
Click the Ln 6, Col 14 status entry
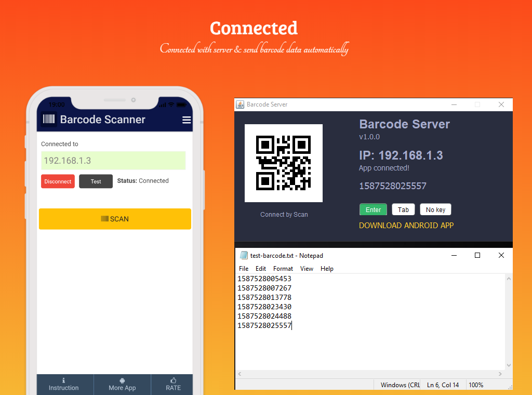[x=443, y=385]
